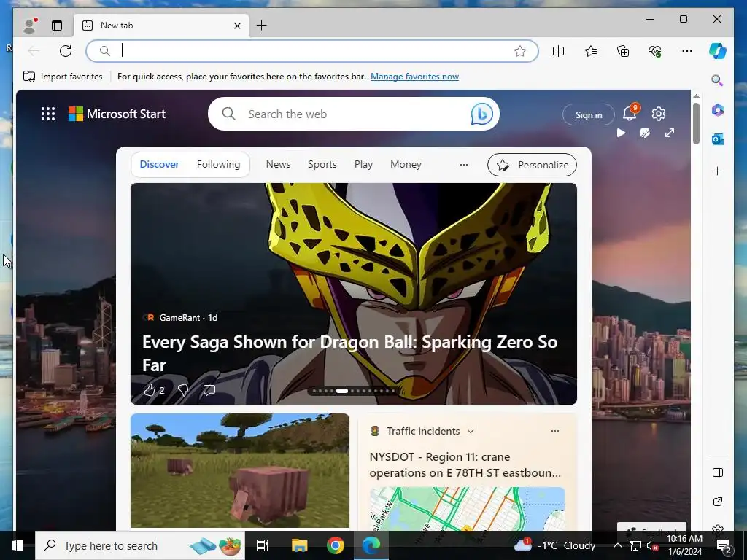Viewport: 747px width, 560px height.
Task: Open the edit background icon
Action: [645, 133]
